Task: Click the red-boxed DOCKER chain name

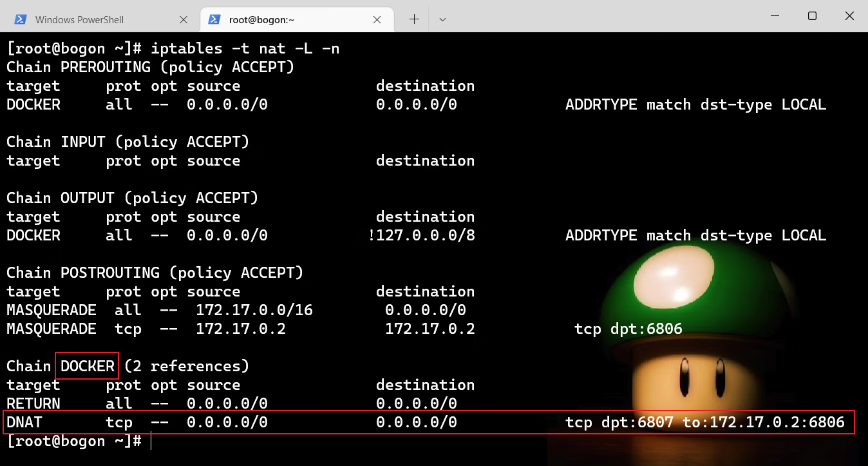Action: 87,366
